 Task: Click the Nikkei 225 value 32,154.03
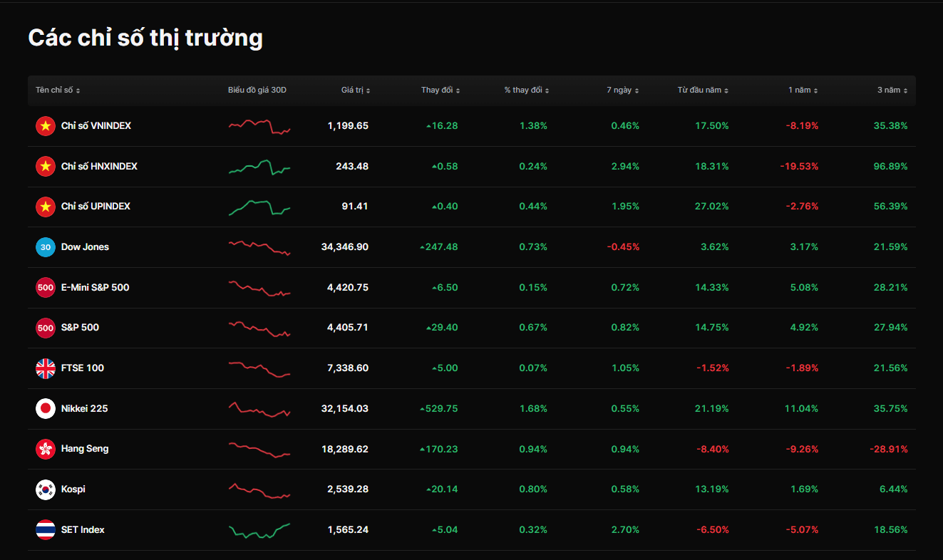coord(344,409)
